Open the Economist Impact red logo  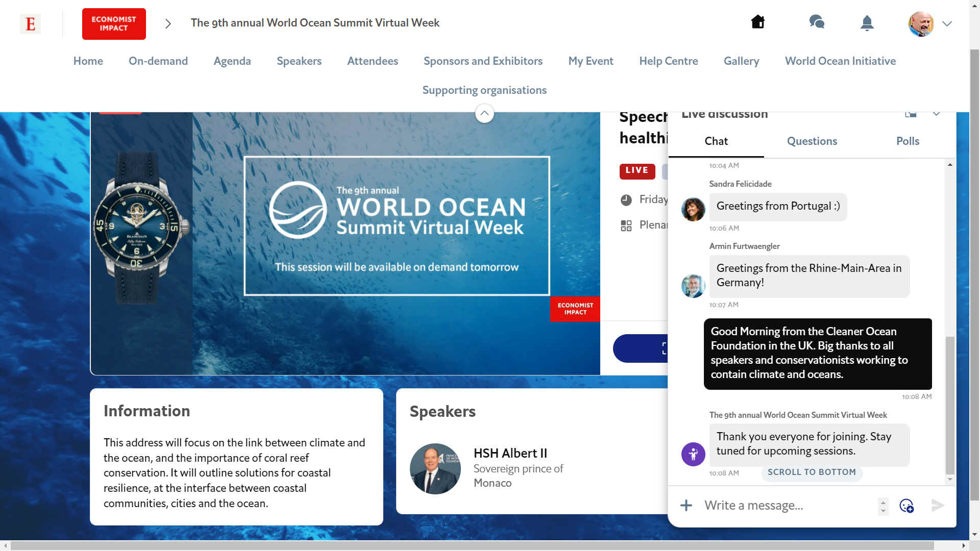114,24
